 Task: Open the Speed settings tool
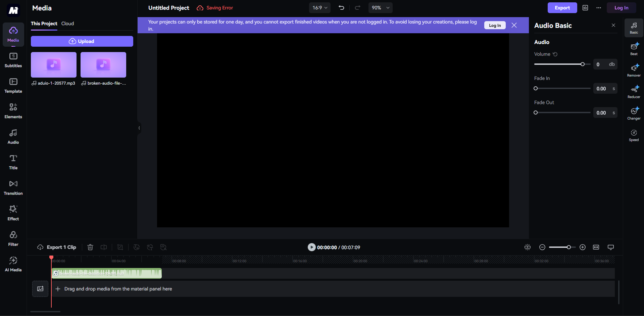tap(634, 135)
